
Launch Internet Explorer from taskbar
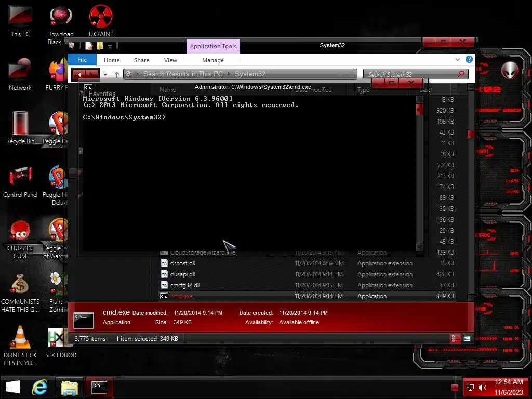click(x=39, y=387)
